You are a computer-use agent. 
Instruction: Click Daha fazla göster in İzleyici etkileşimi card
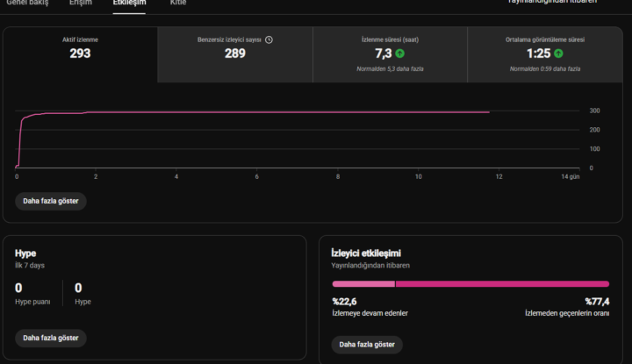tap(367, 345)
